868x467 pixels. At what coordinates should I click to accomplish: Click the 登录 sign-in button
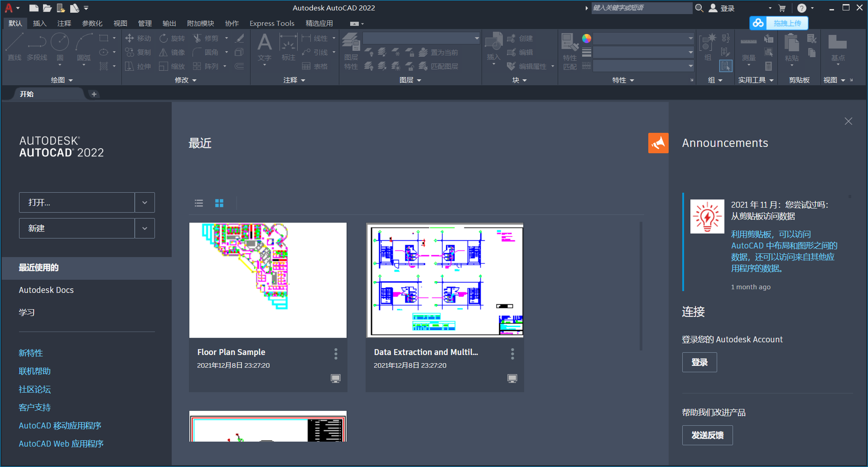[699, 362]
